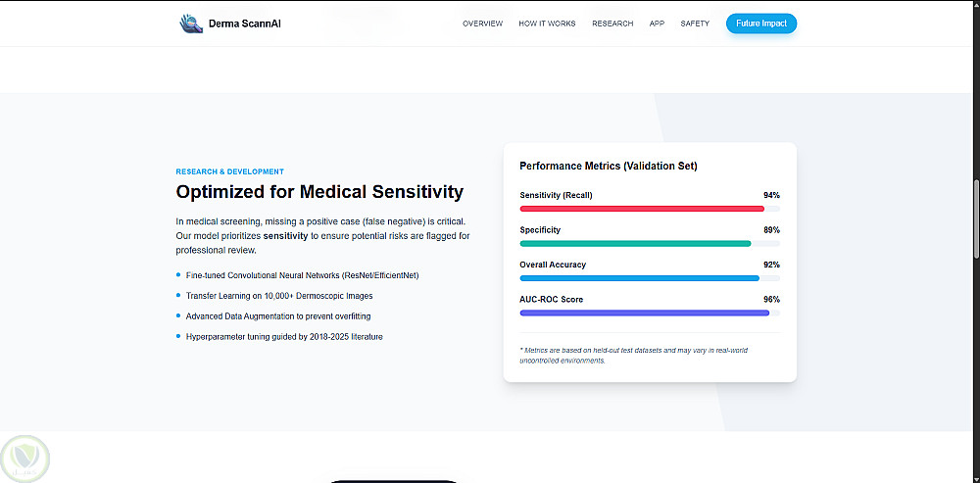Click the Optimized for Medical Sensitivity heading
Screen dimensions: 980x483
319,192
